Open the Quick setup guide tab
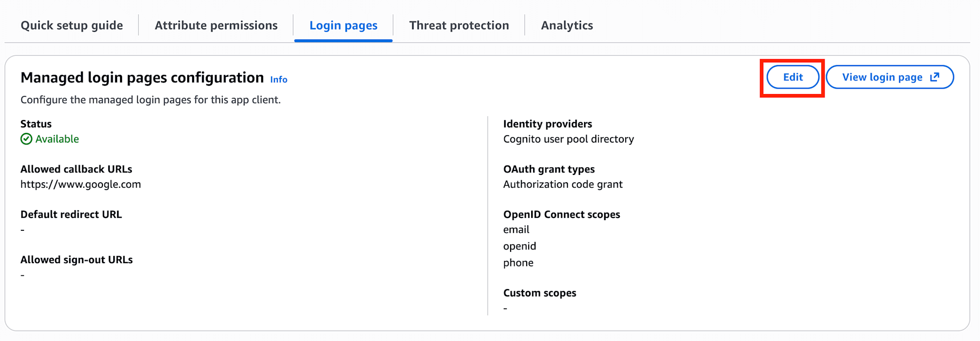 point(72,25)
